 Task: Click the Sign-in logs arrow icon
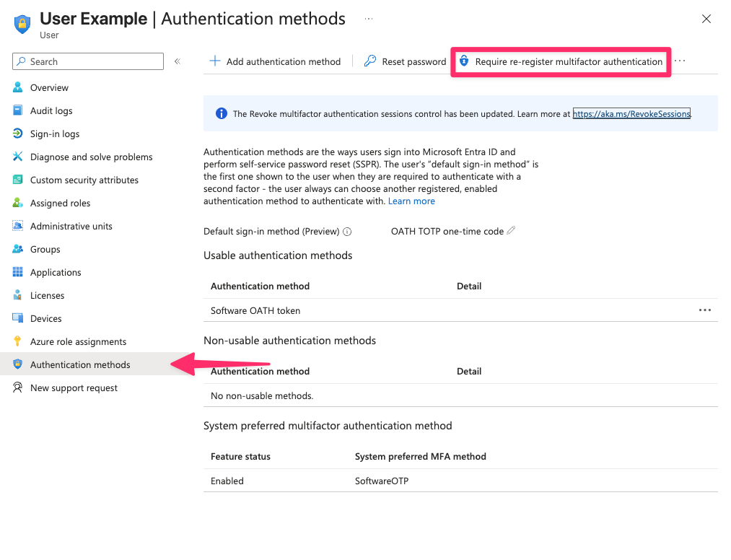[18, 134]
